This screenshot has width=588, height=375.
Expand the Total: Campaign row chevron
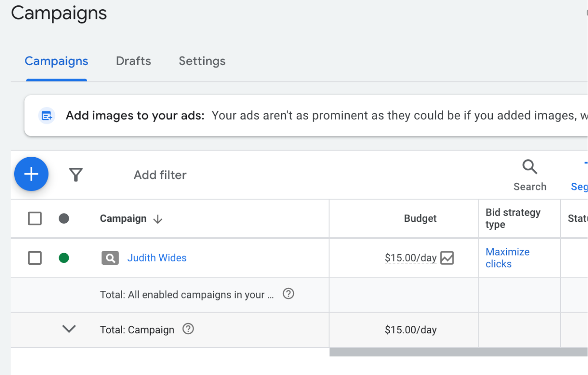coord(69,329)
